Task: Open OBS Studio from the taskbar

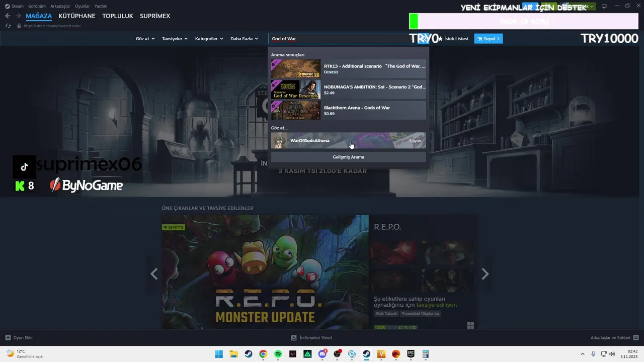Action: [337, 354]
